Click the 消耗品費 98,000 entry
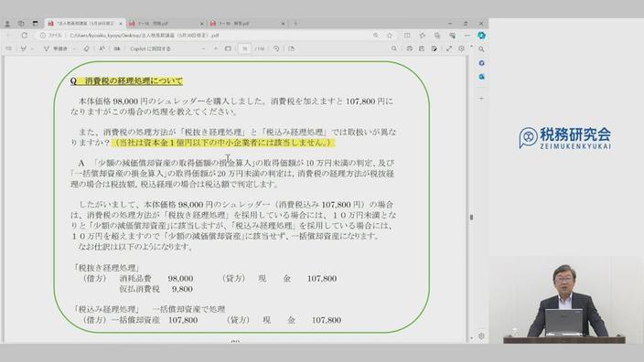This screenshot has width=644, height=362. [156, 278]
